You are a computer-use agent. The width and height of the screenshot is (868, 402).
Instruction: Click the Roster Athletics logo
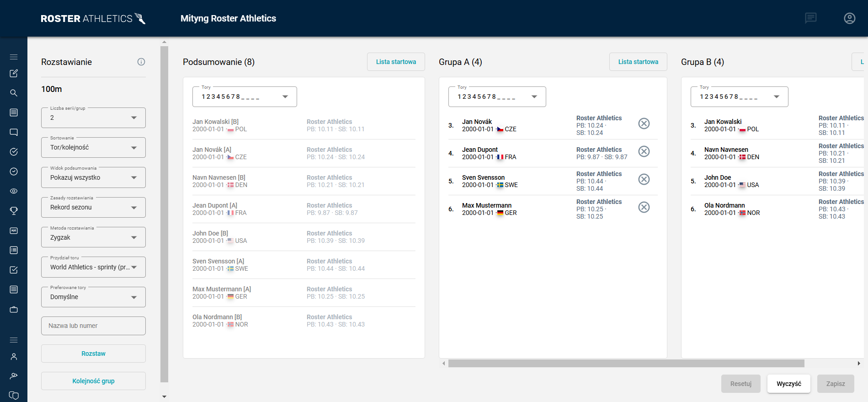(93, 18)
